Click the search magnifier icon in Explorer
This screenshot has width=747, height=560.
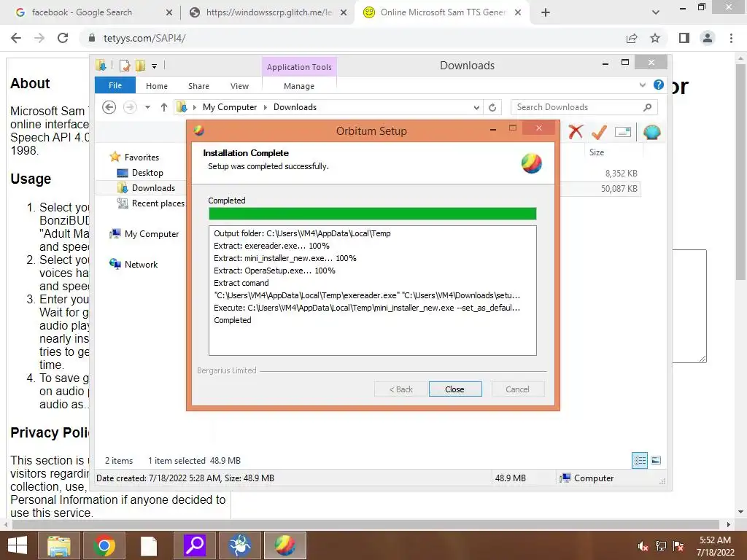click(x=647, y=107)
